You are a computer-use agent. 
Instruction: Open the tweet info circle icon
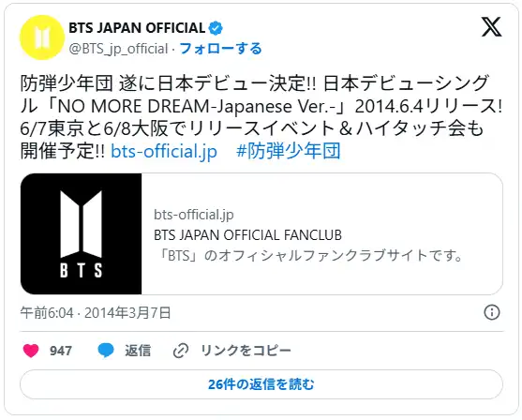click(x=492, y=312)
